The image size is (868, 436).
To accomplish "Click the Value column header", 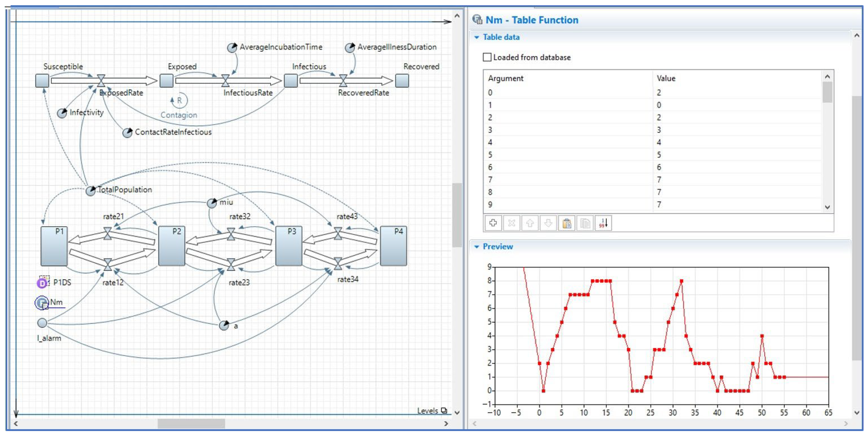I will [x=666, y=78].
